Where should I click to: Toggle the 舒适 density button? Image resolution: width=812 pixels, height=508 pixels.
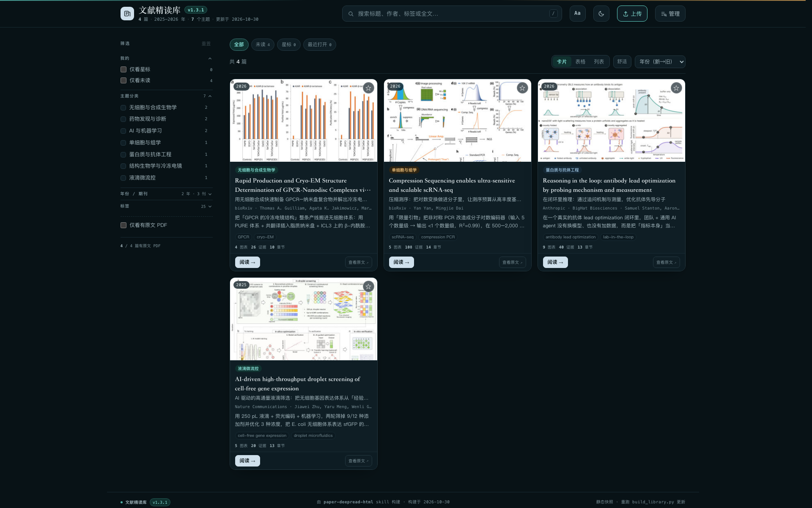[622, 62]
